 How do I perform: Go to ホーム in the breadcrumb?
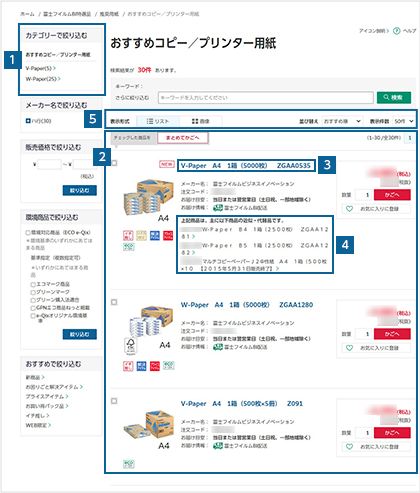(x=27, y=14)
